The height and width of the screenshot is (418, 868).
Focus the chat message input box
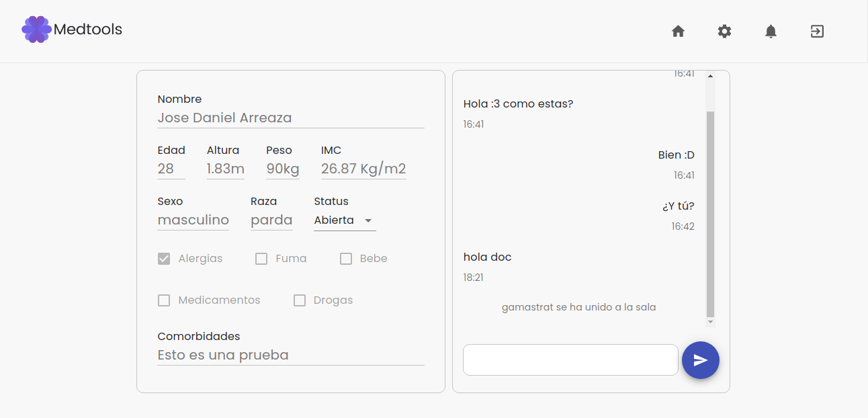pyautogui.click(x=570, y=360)
